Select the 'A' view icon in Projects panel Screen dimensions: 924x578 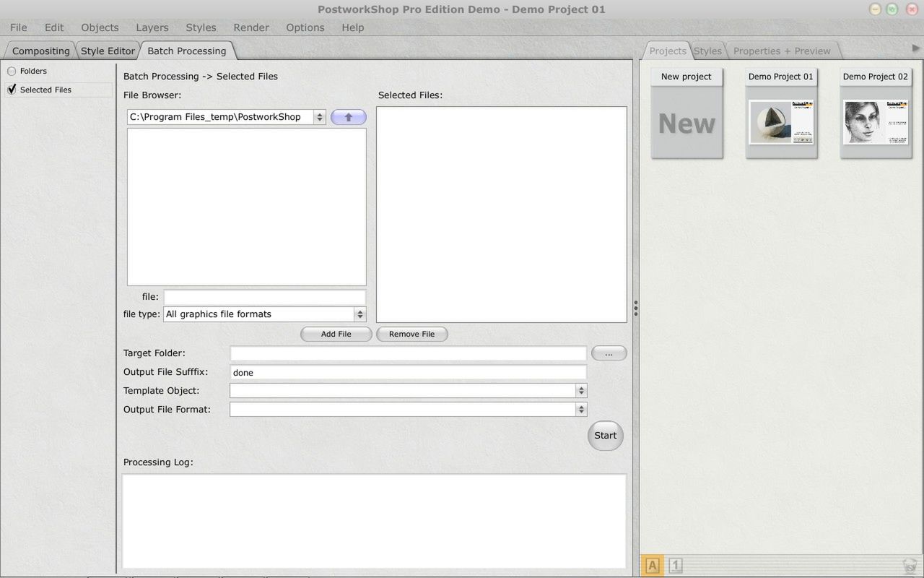[x=653, y=566]
